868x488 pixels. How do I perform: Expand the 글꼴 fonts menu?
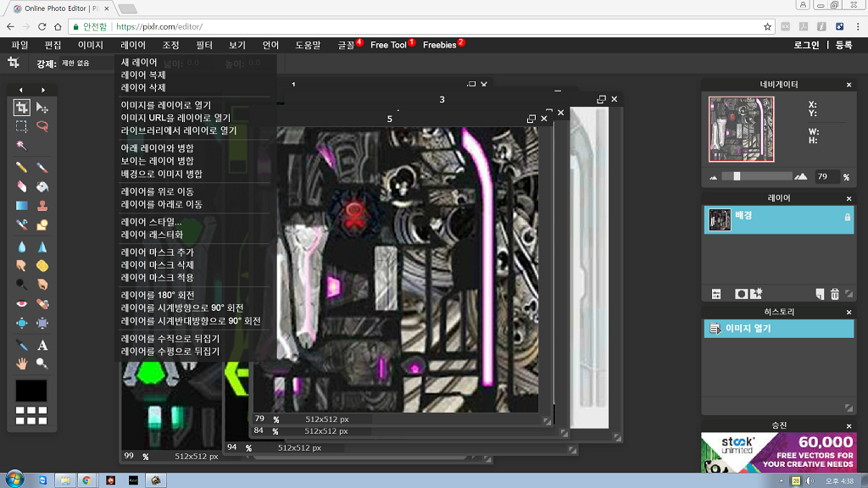347,45
